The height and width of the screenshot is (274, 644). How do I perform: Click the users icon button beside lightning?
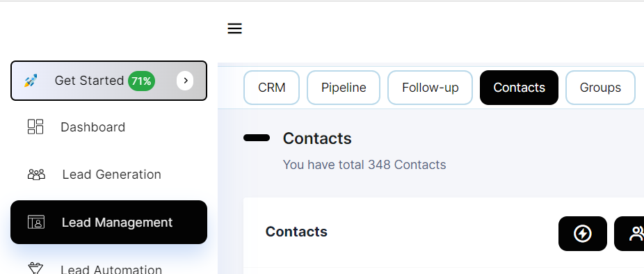coord(629,234)
